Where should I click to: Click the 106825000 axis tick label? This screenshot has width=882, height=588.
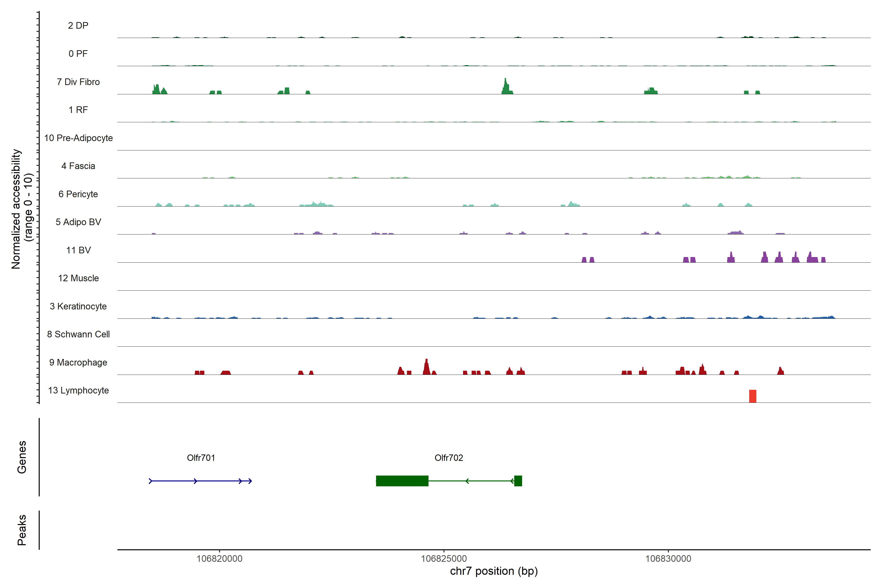(x=444, y=558)
